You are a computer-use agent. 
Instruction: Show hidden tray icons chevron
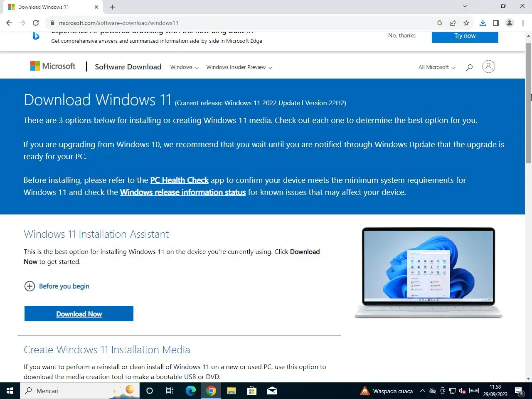423,391
